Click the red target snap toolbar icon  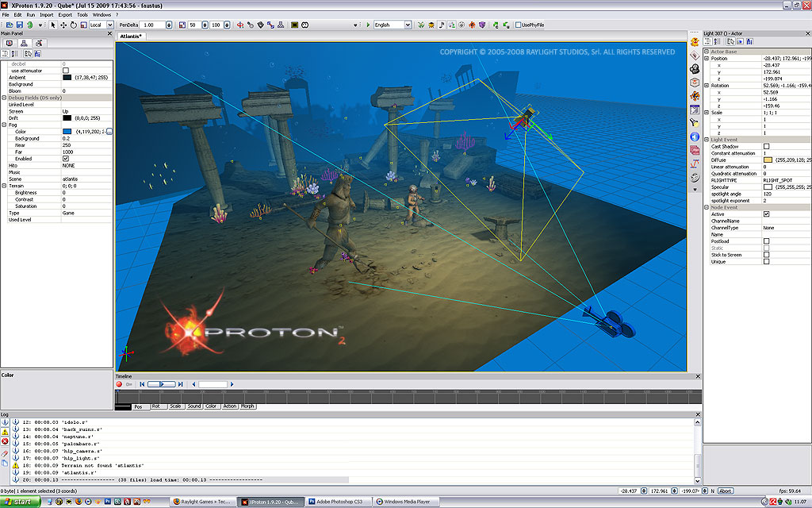240,25
